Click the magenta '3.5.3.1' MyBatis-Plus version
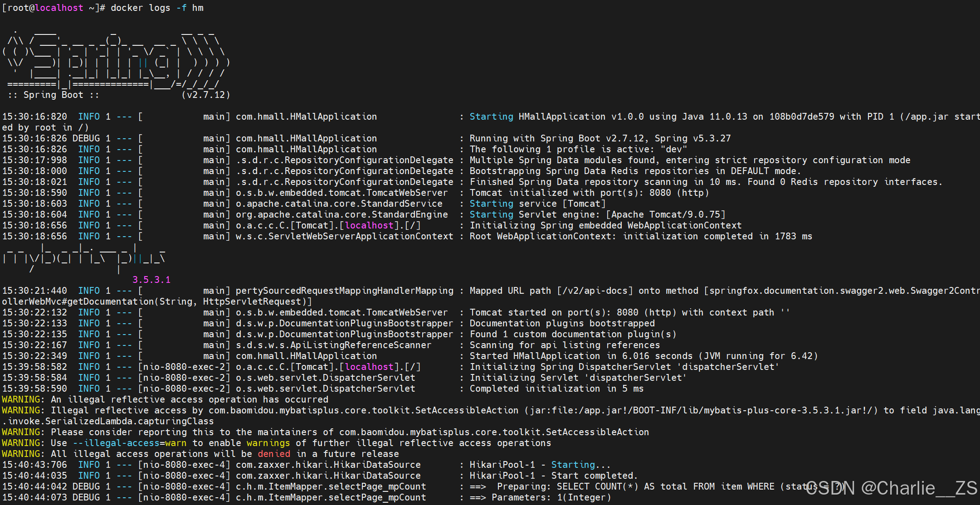This screenshot has width=980, height=505. click(151, 280)
